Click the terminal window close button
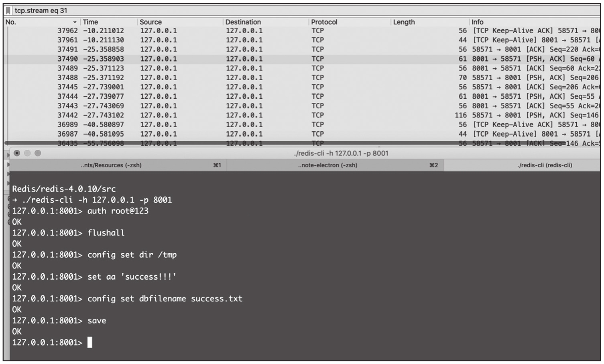 (17, 153)
